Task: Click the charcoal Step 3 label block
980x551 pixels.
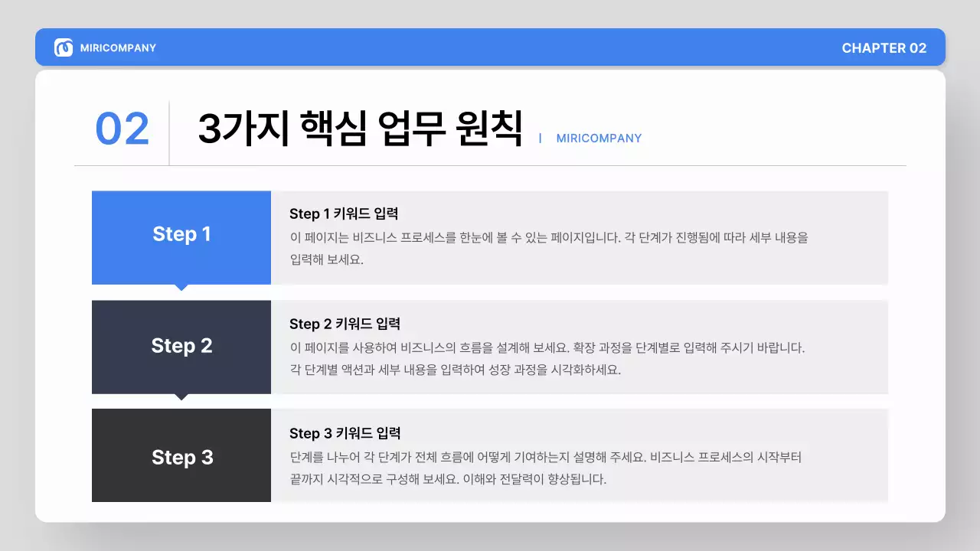Action: (x=181, y=456)
